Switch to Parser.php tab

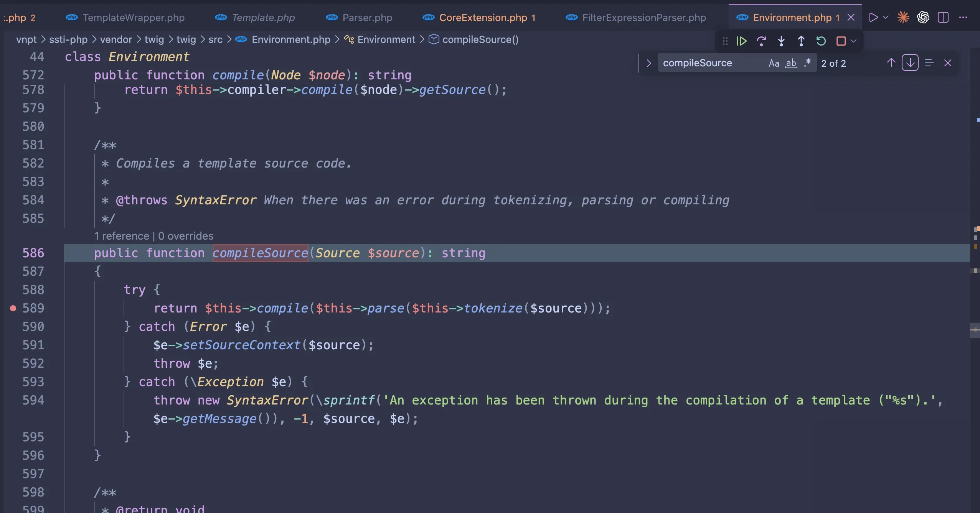tap(367, 18)
